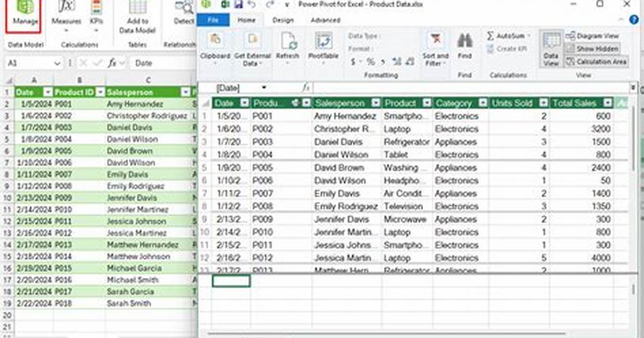The width and height of the screenshot is (644, 338).
Task: Click Excel formula bar showing Date
Action: click(164, 64)
